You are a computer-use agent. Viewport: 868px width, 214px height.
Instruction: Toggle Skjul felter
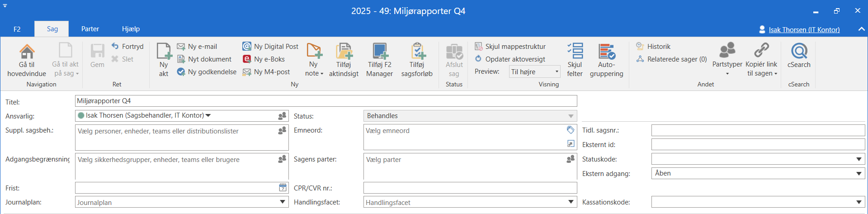[x=575, y=60]
